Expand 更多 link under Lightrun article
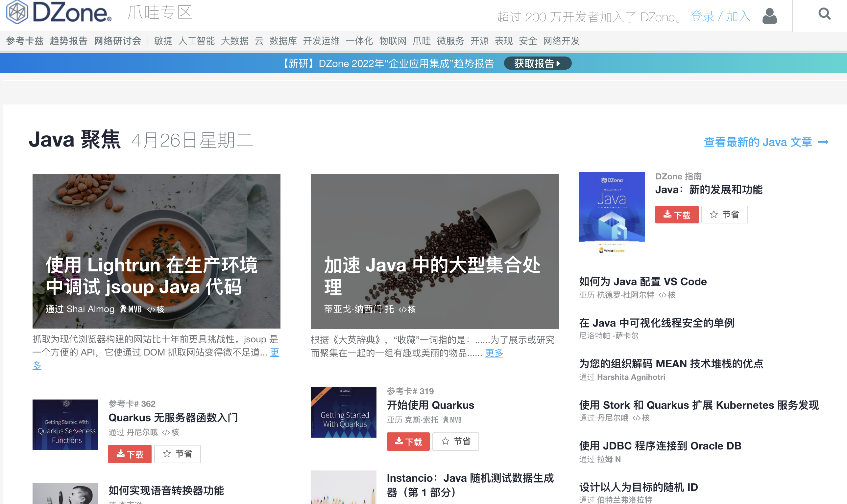 coord(274,353)
